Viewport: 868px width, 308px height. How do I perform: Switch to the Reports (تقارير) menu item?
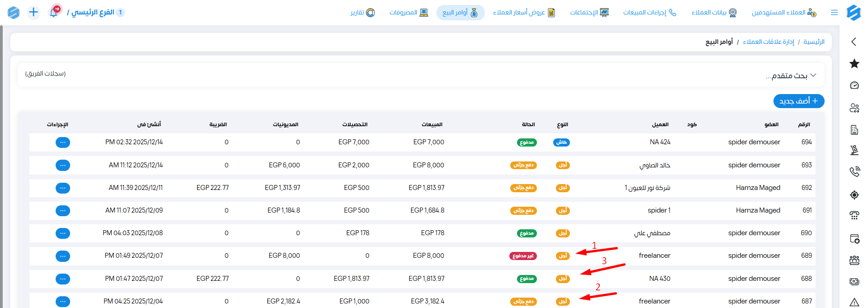pos(362,13)
